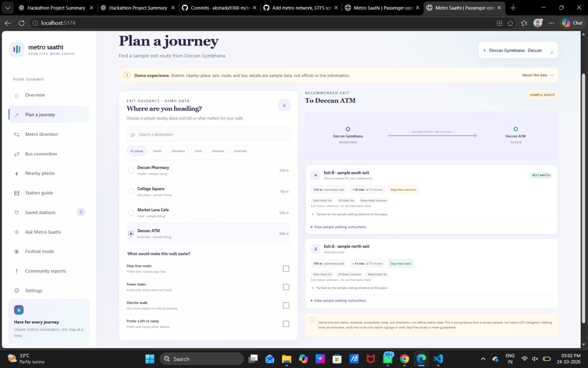The height and width of the screenshot is (368, 588).
Task: Expand Exit A sample walking instructions
Action: tap(338, 301)
